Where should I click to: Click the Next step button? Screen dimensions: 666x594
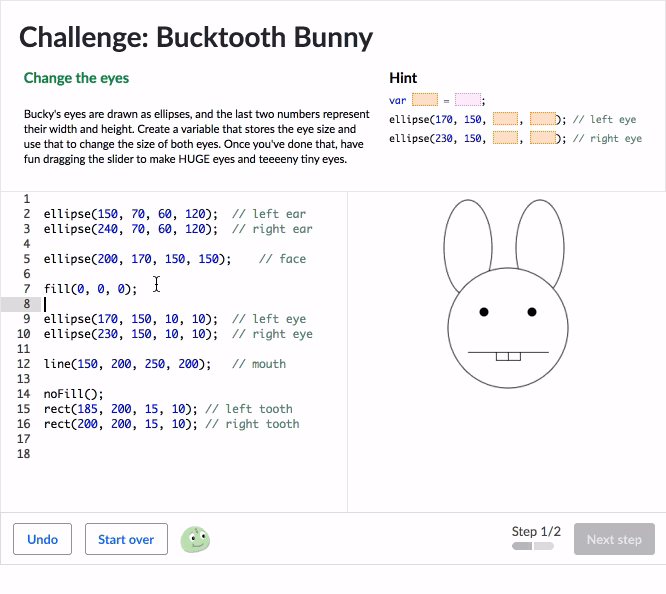pyautogui.click(x=614, y=539)
